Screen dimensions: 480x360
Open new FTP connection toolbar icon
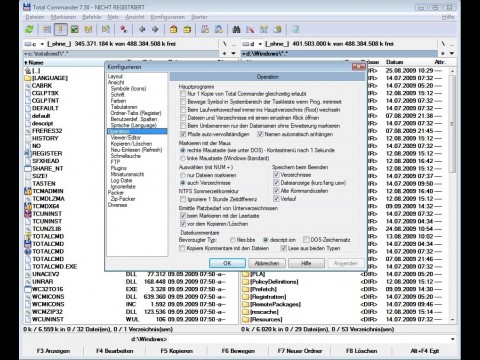point(219,29)
